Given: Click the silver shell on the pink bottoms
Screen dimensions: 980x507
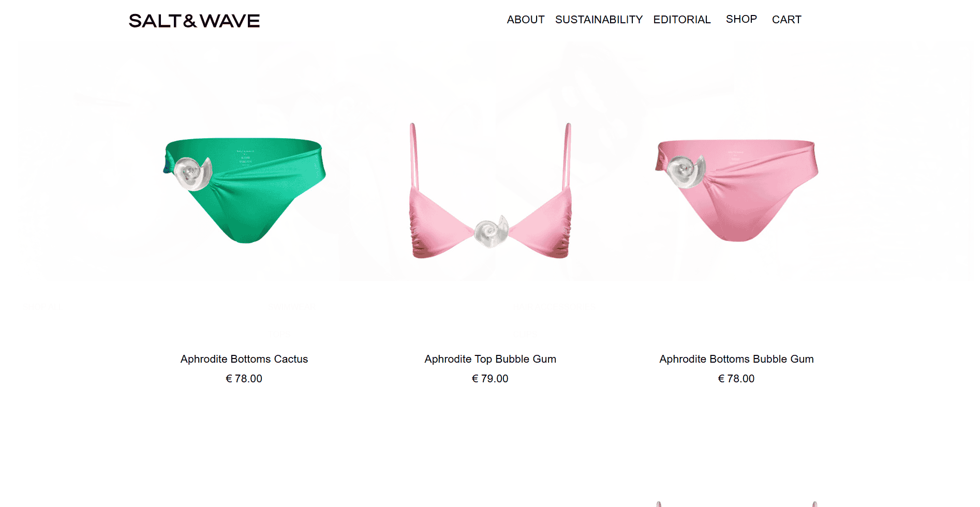Looking at the screenshot, I should coord(685,172).
